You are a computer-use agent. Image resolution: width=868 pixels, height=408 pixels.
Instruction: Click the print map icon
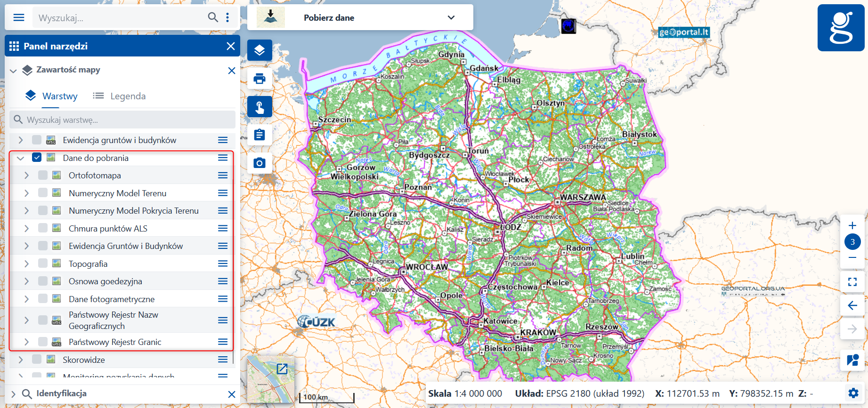point(260,79)
